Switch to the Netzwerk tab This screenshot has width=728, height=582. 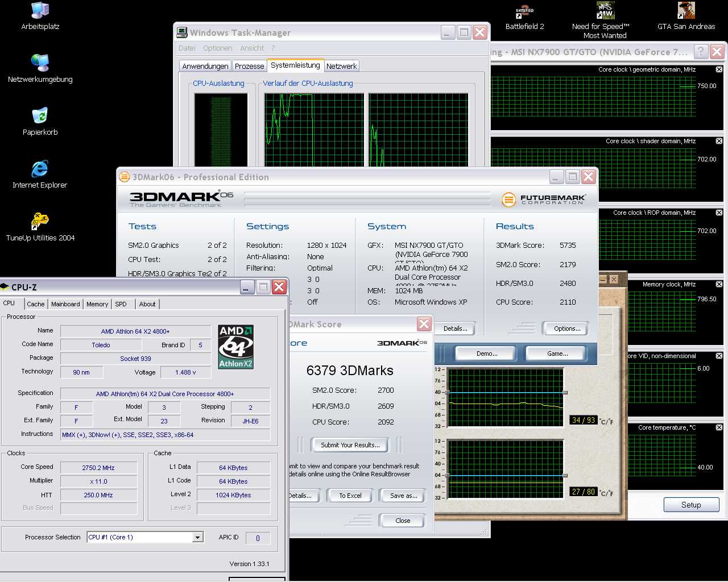tap(341, 66)
